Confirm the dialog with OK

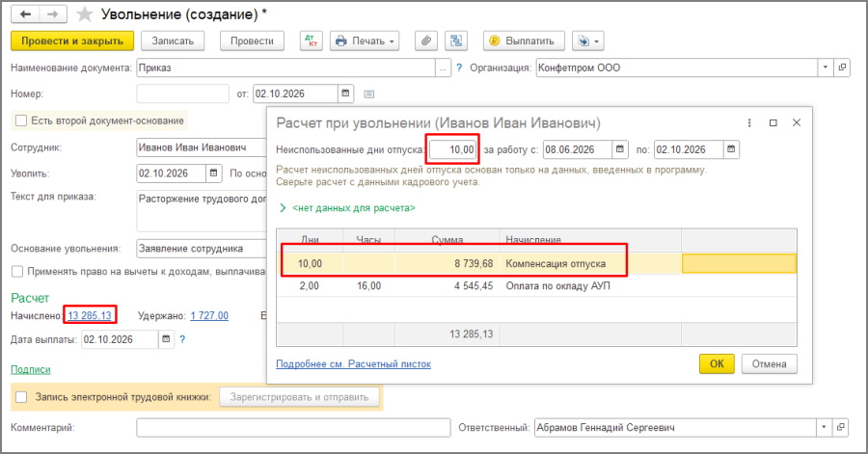point(717,363)
